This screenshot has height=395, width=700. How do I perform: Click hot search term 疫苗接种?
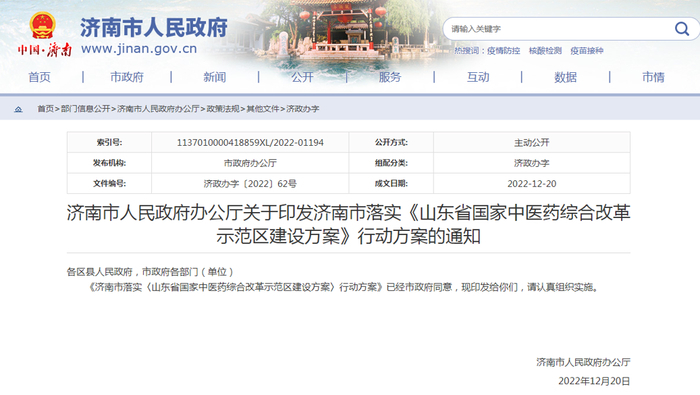[x=587, y=51]
